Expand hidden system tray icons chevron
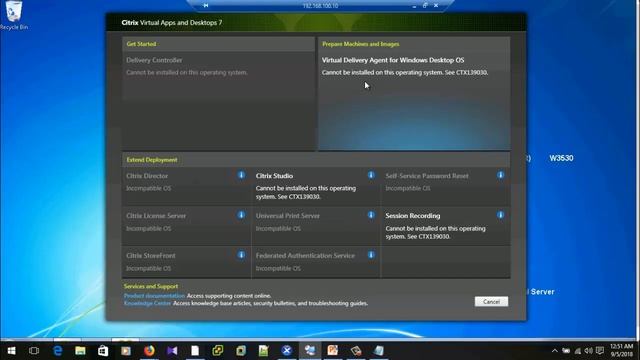Image resolution: width=640 pixels, height=360 pixels. tap(554, 351)
